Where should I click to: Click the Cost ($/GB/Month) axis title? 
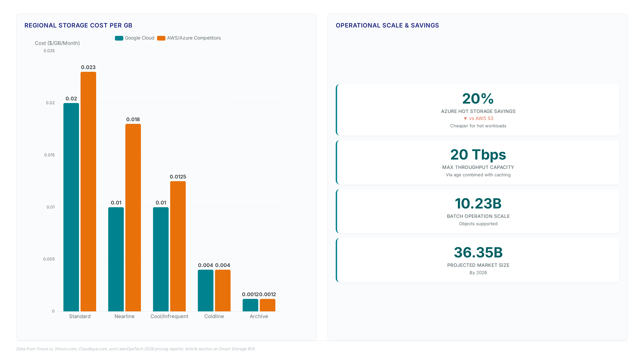pos(57,43)
